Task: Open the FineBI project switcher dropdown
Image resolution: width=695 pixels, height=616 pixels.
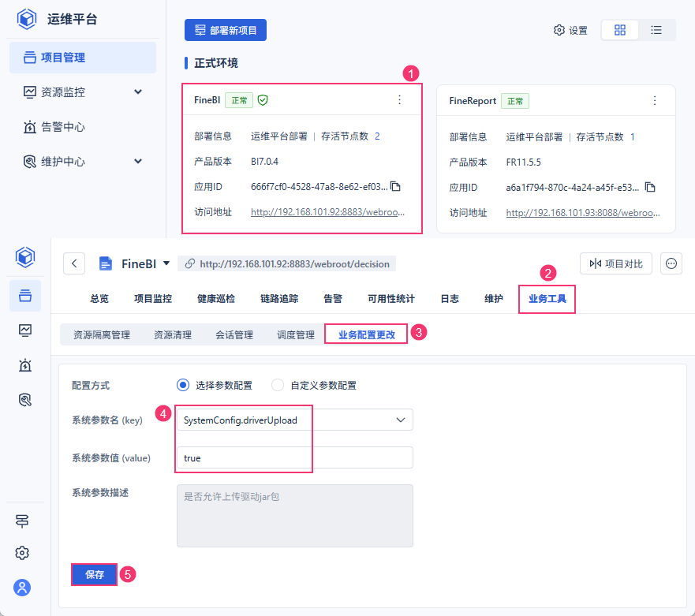Action: pos(166,263)
